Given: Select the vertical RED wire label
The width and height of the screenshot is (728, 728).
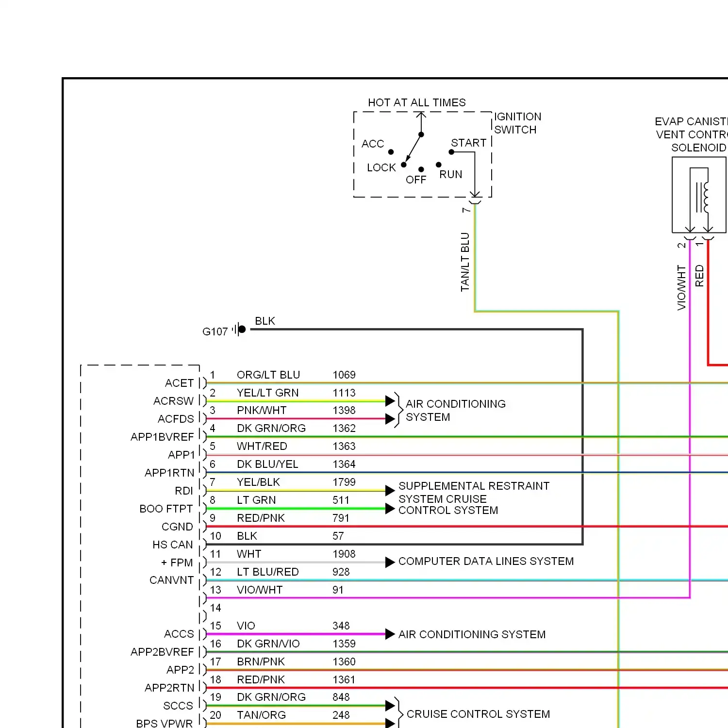Looking at the screenshot, I should pyautogui.click(x=699, y=276).
